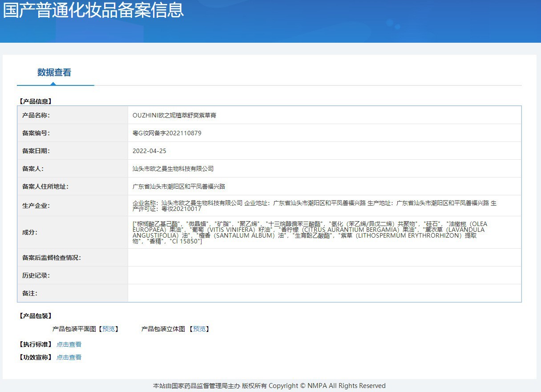Click the 备案人 company name text
The width and height of the screenshot is (541, 392).
click(x=172, y=168)
